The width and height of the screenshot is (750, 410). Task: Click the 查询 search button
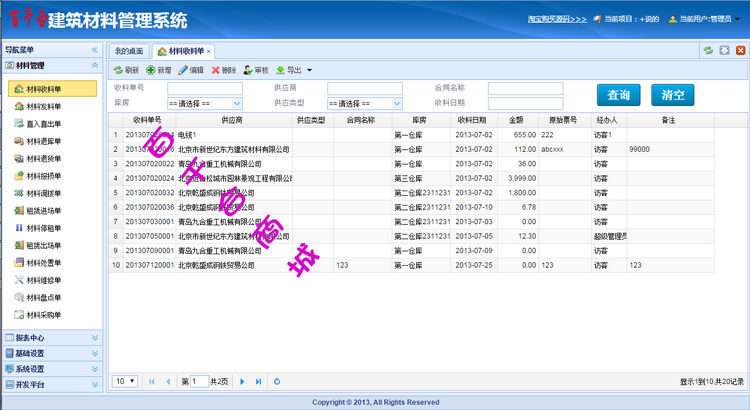[618, 95]
